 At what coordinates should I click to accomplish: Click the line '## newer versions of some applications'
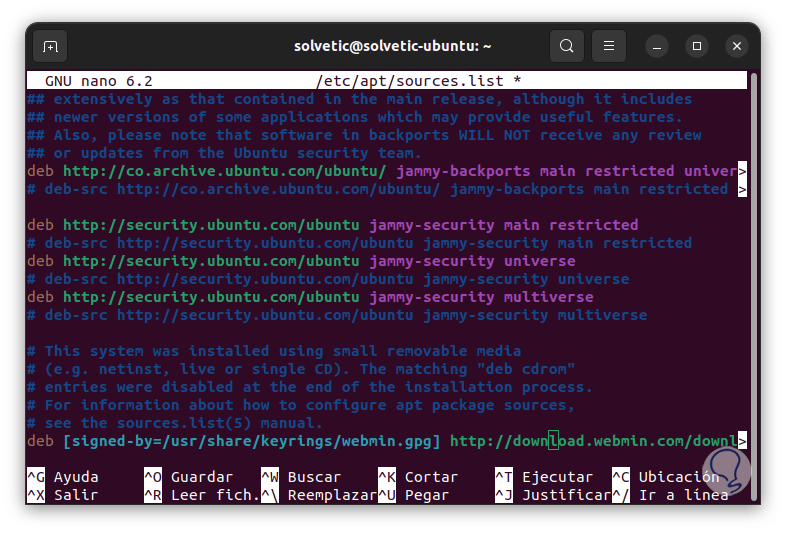[x=355, y=117]
